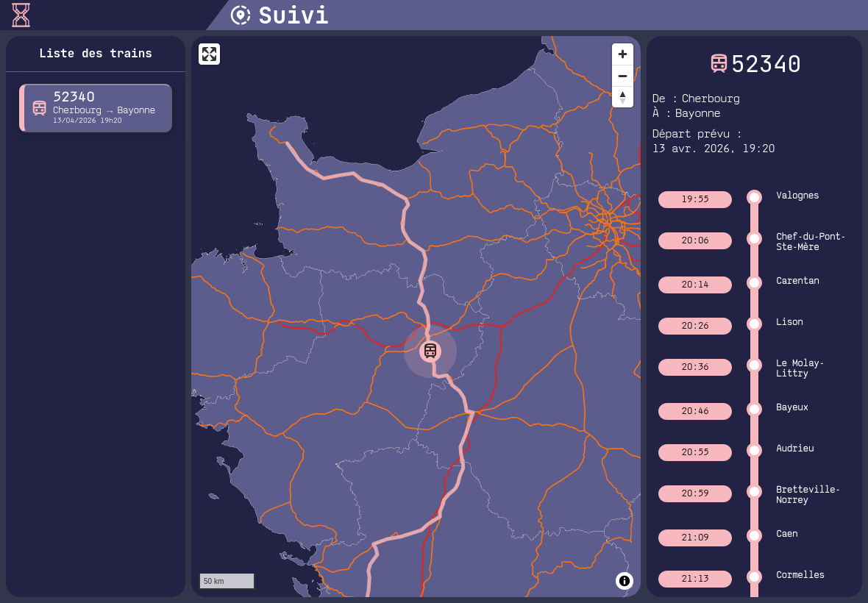Select the Liste des trains panel header
The width and height of the screenshot is (868, 603).
(95, 53)
